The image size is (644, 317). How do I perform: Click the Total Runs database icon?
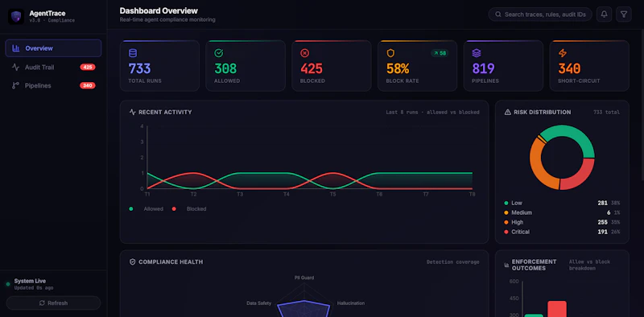[133, 53]
